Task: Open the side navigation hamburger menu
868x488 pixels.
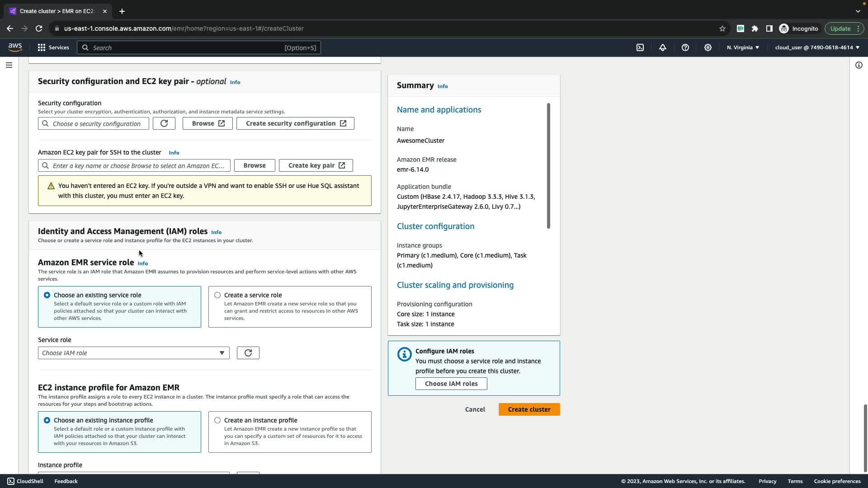Action: coord(9,65)
